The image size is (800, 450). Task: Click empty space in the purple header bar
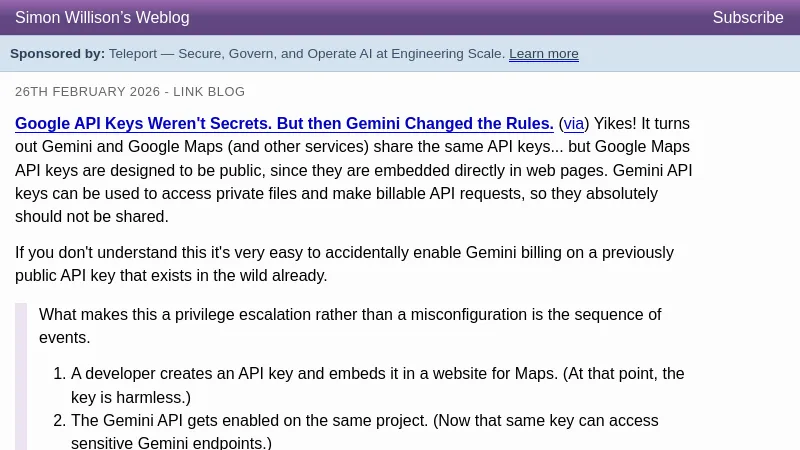[450, 18]
